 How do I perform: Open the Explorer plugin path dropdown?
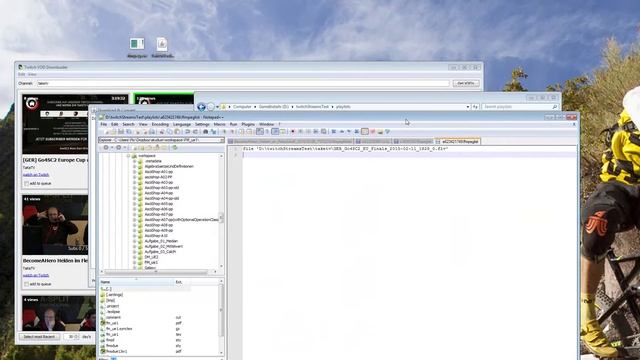222,140
